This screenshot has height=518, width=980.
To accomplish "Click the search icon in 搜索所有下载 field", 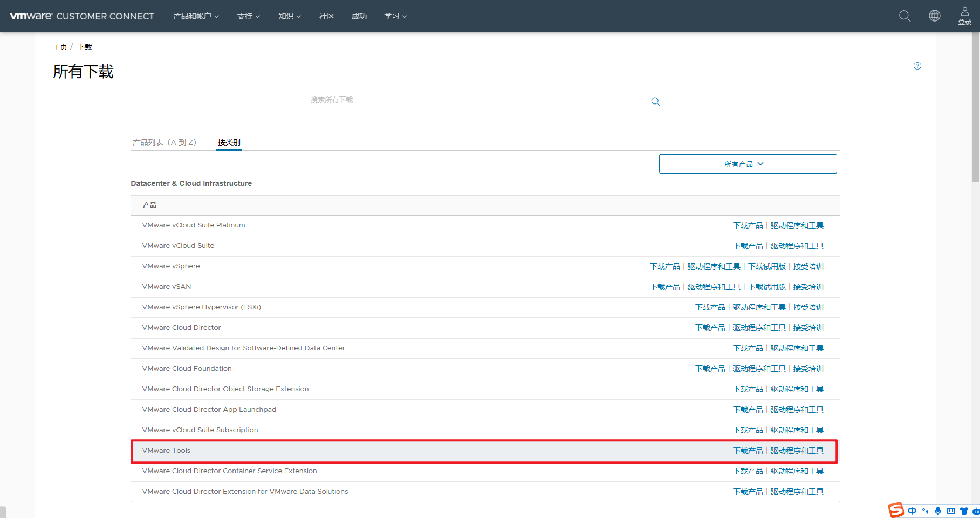I will click(x=655, y=101).
